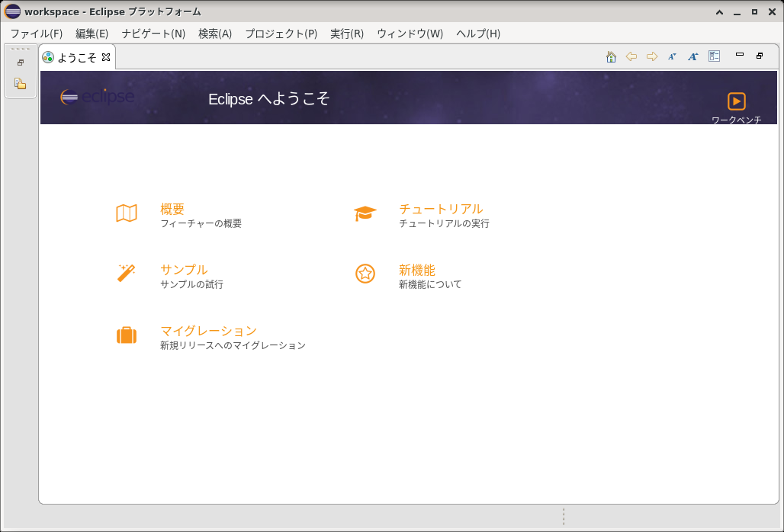Open the ナビゲート(N) menu
The image size is (784, 532).
pyautogui.click(x=153, y=34)
